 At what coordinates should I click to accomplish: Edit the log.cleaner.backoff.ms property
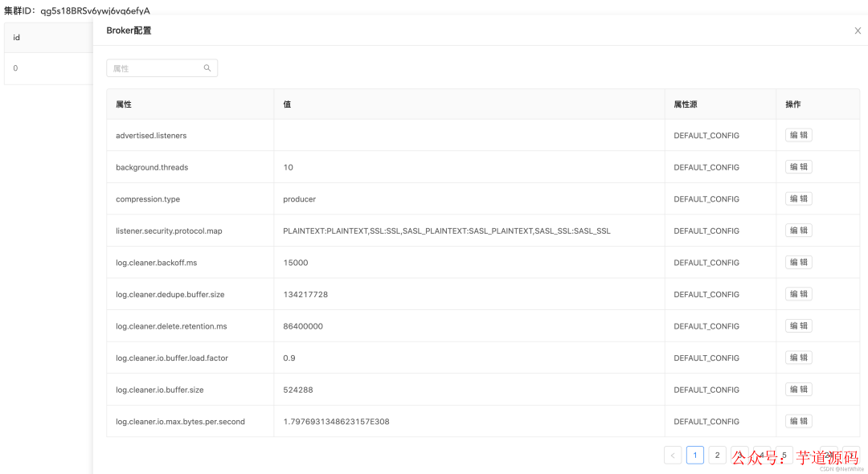pyautogui.click(x=798, y=262)
